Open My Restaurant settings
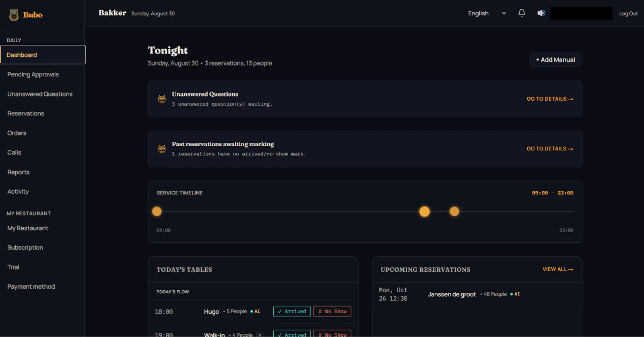The image size is (644, 337). coord(28,228)
